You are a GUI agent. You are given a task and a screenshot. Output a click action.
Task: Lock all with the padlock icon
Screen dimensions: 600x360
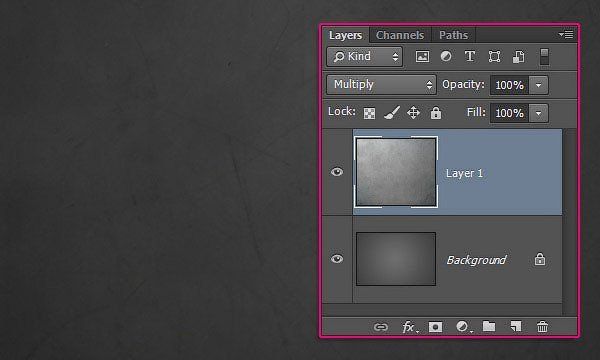(x=436, y=113)
